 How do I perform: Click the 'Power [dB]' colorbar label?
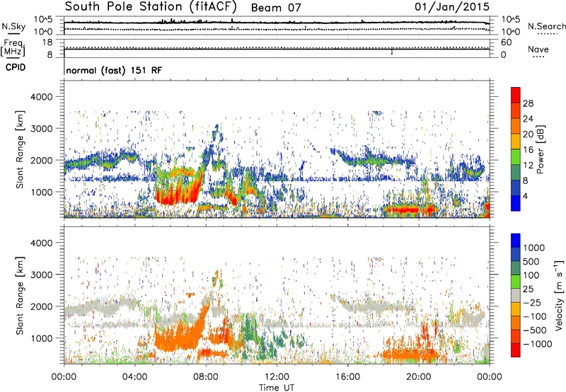pos(541,149)
